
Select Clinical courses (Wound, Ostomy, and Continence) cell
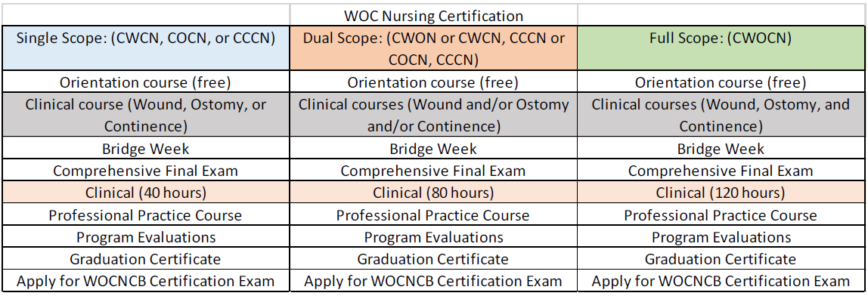coord(722,115)
